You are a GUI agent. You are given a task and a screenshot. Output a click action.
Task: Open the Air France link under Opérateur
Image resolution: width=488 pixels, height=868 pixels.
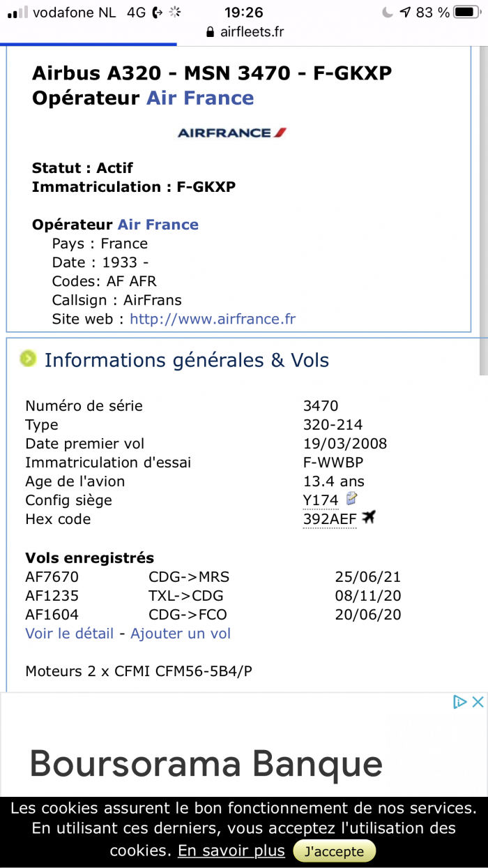[158, 225]
